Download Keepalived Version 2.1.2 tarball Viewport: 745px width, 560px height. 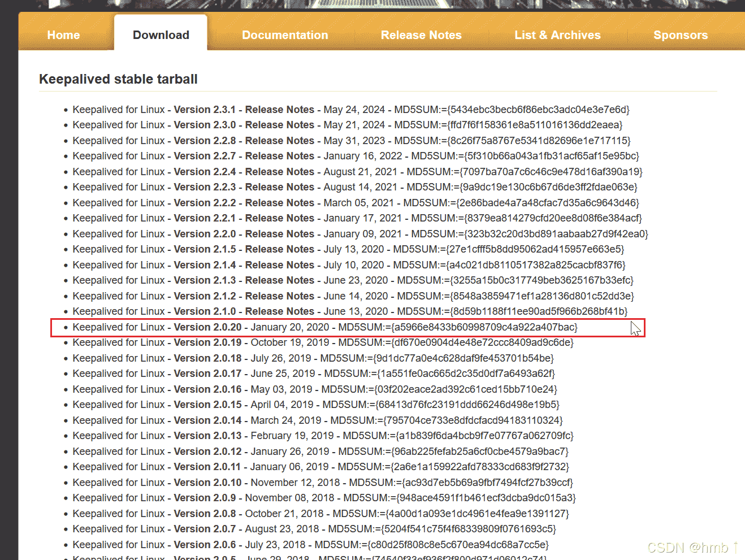pos(205,296)
